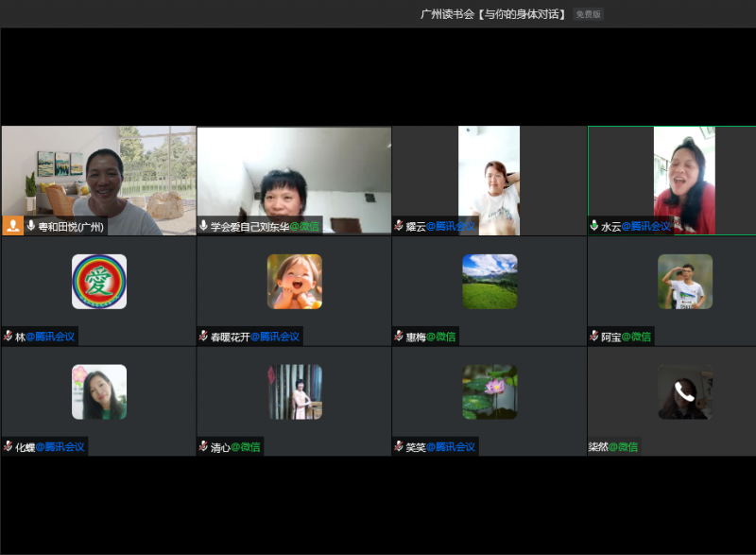Image resolution: width=756 pixels, height=555 pixels.
Task: Select the cartoon child avatar of 春暖花开
Action: (x=294, y=282)
